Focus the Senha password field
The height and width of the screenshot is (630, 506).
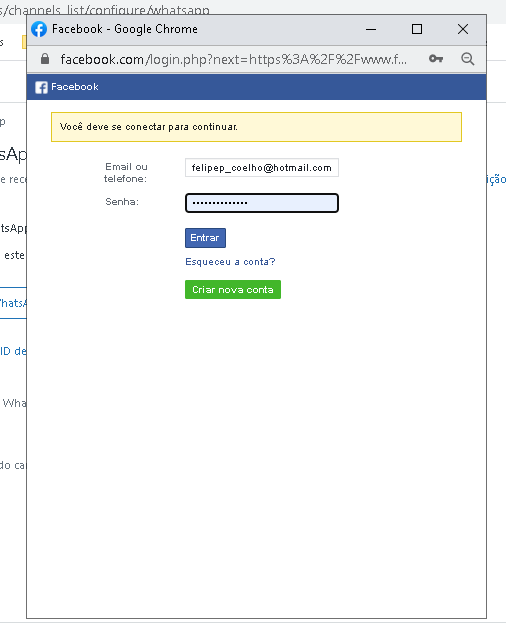click(262, 203)
